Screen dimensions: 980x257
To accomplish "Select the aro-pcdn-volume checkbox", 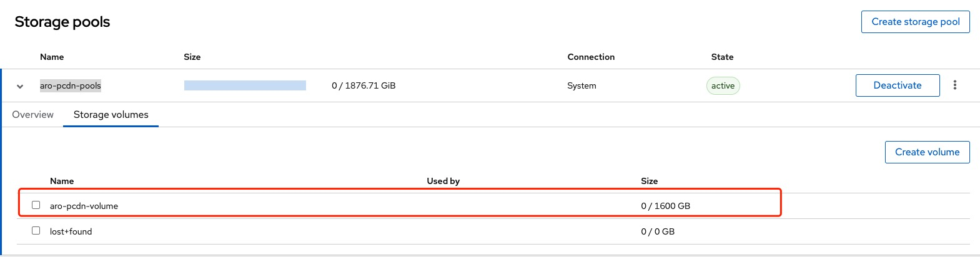I will tap(36, 205).
